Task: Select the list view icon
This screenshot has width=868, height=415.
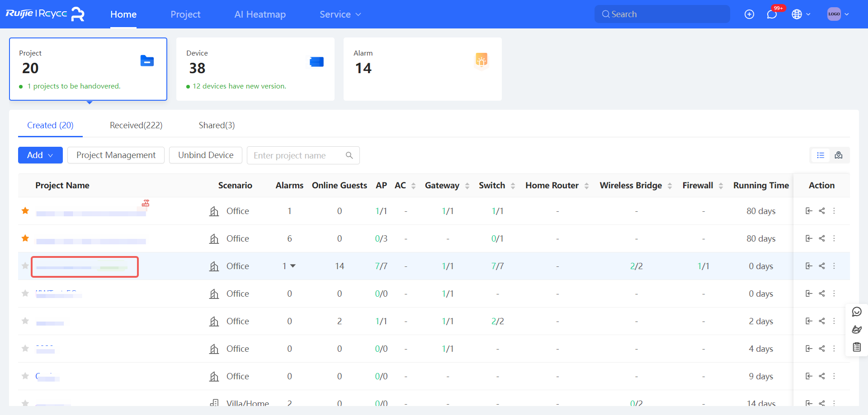Action: [x=821, y=155]
